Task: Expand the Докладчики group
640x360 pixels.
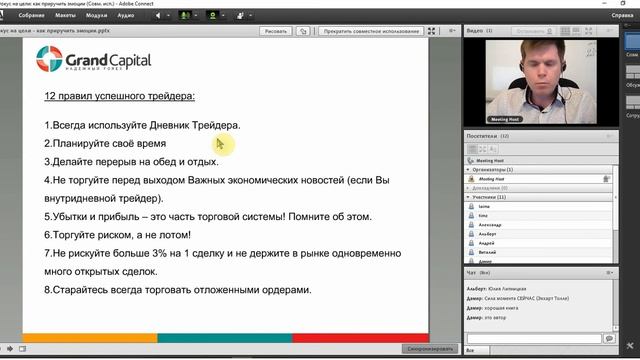Action: pos(468,188)
